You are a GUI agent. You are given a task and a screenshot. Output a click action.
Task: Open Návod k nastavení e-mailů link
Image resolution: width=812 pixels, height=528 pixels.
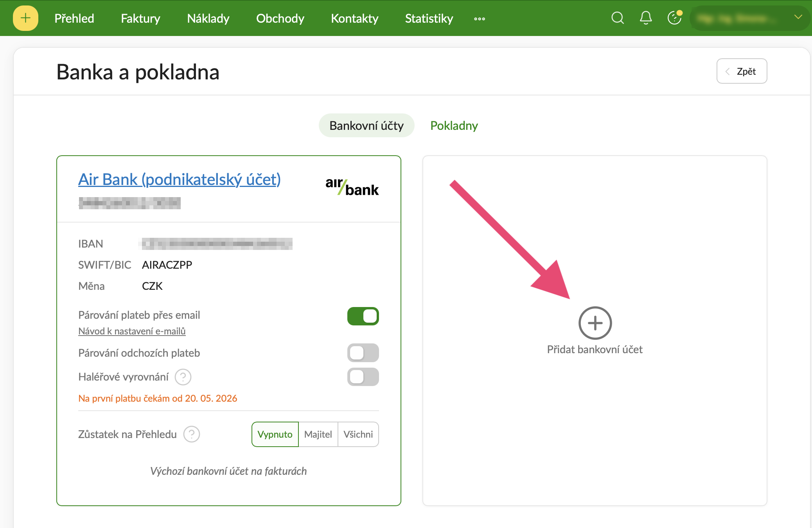[132, 331]
